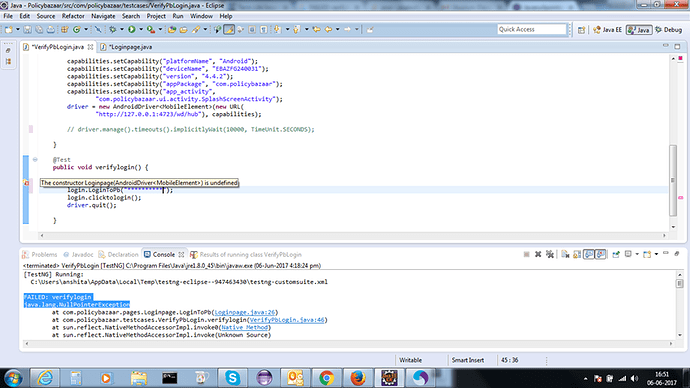The width and height of the screenshot is (690, 388).
Task: Pin the Console view icon
Action: [x=616, y=254]
